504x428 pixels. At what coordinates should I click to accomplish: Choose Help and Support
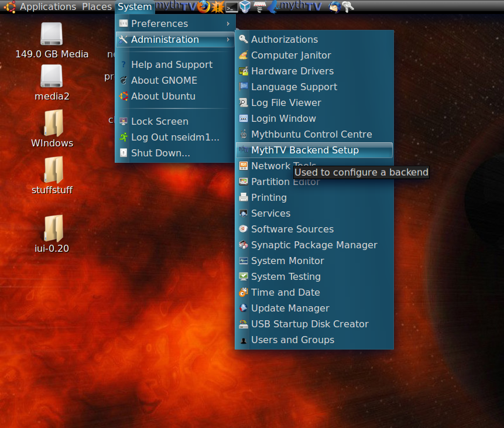pos(175,64)
